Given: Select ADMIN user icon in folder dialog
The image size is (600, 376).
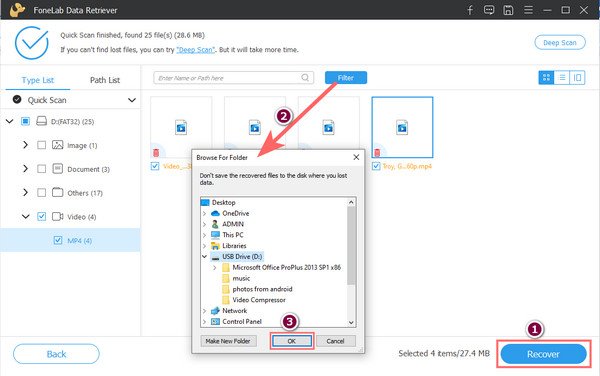Looking at the screenshot, I should coord(215,224).
